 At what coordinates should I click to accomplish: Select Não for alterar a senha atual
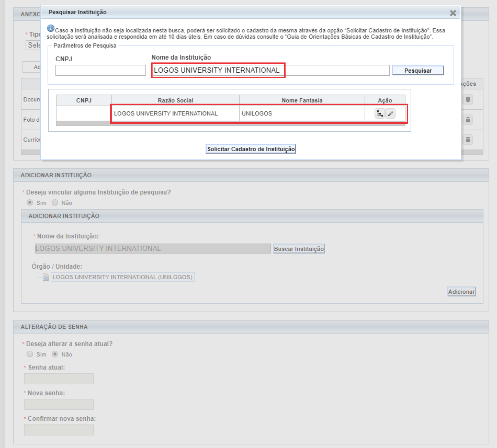[x=55, y=354]
